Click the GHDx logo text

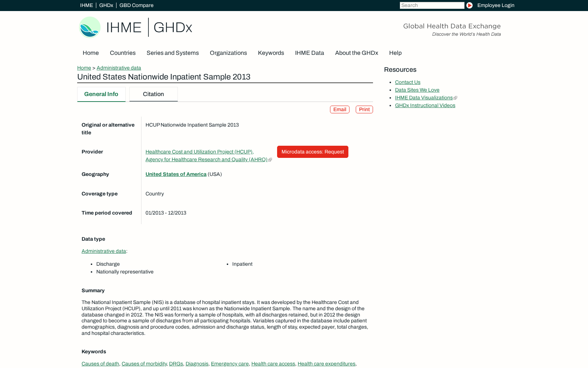173,27
